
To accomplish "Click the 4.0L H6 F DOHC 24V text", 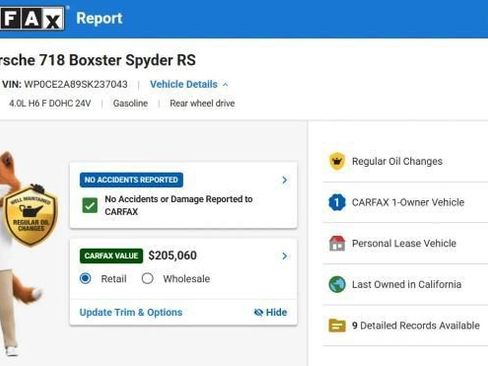I will (50, 103).
